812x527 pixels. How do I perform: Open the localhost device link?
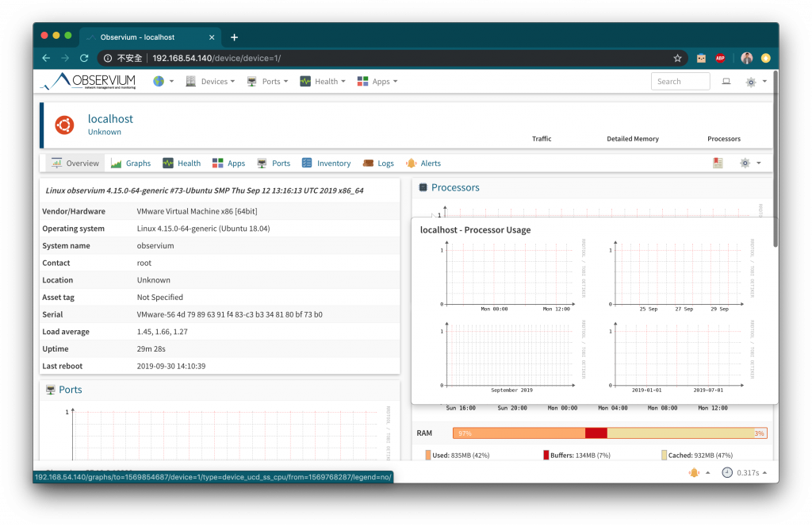pos(110,119)
